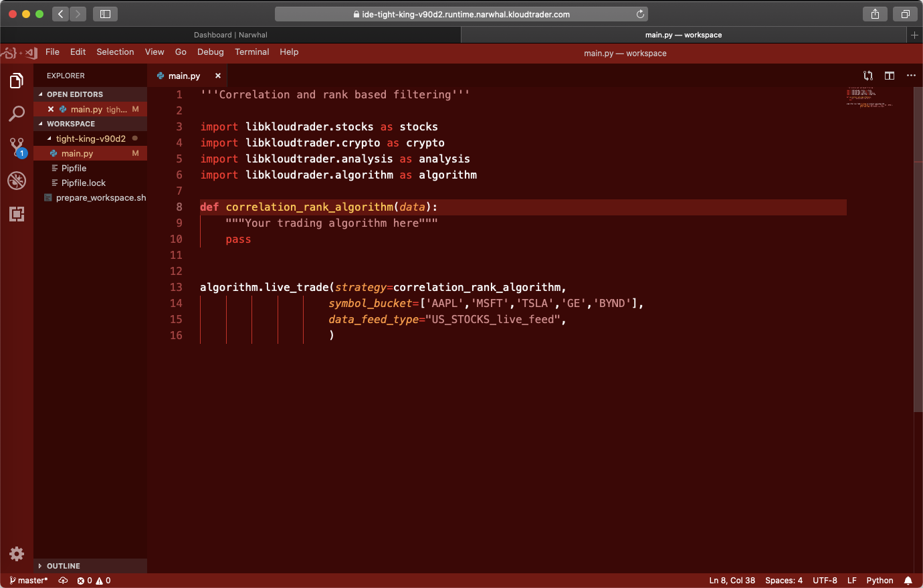
Task: Open Source Control view with badge
Action: (x=17, y=147)
